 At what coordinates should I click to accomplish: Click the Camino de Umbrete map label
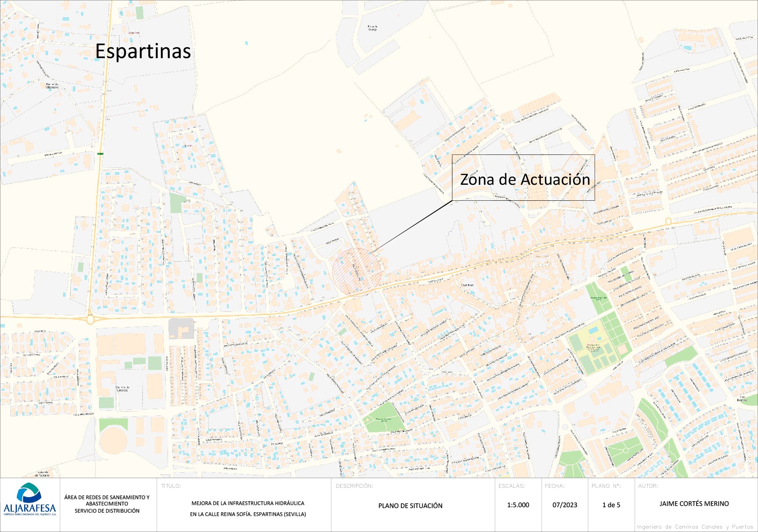click(123, 389)
